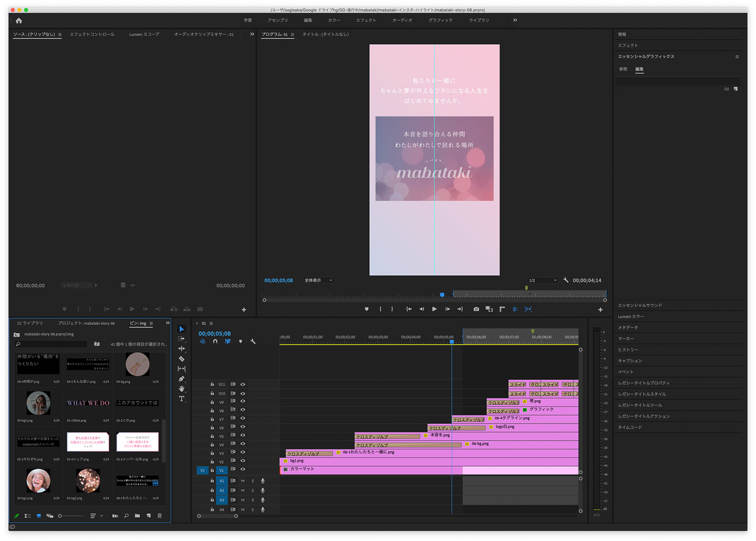Switch to the カラー workspace

click(334, 20)
